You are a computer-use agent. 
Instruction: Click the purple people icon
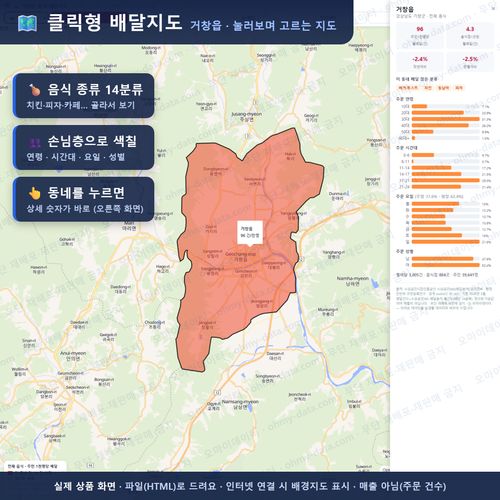coord(35,143)
